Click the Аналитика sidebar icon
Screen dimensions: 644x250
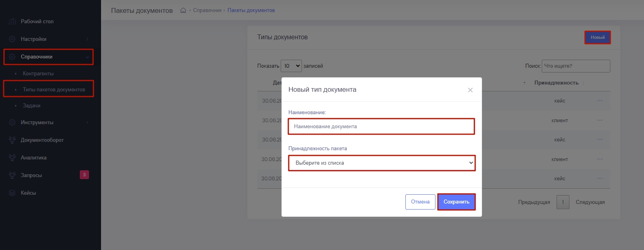[12, 158]
